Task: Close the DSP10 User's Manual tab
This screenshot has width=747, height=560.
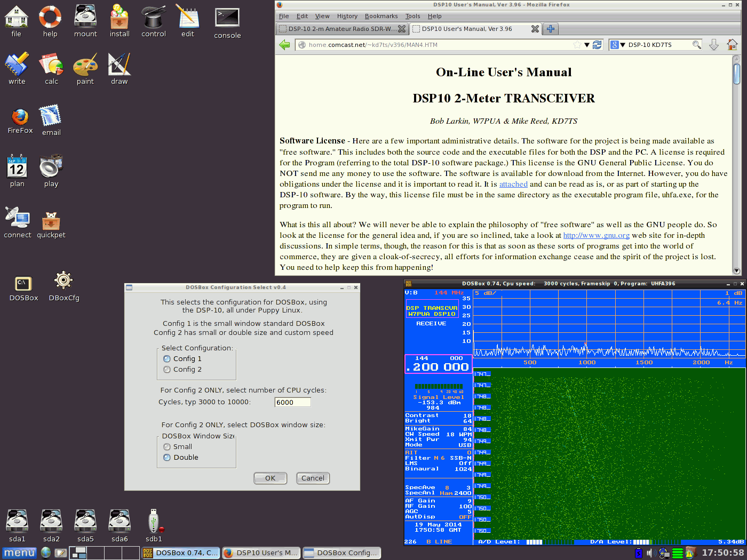Action: tap(535, 29)
